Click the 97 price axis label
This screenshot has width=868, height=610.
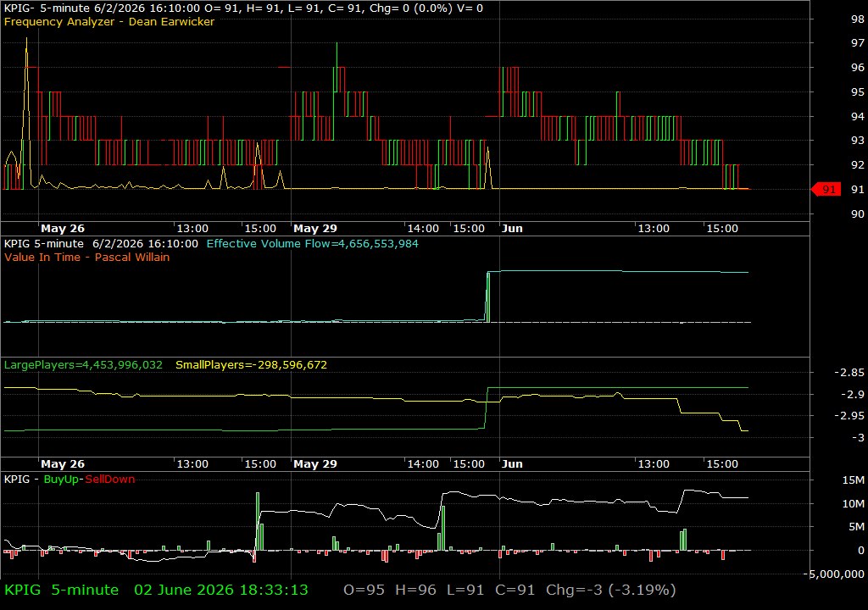click(x=857, y=43)
